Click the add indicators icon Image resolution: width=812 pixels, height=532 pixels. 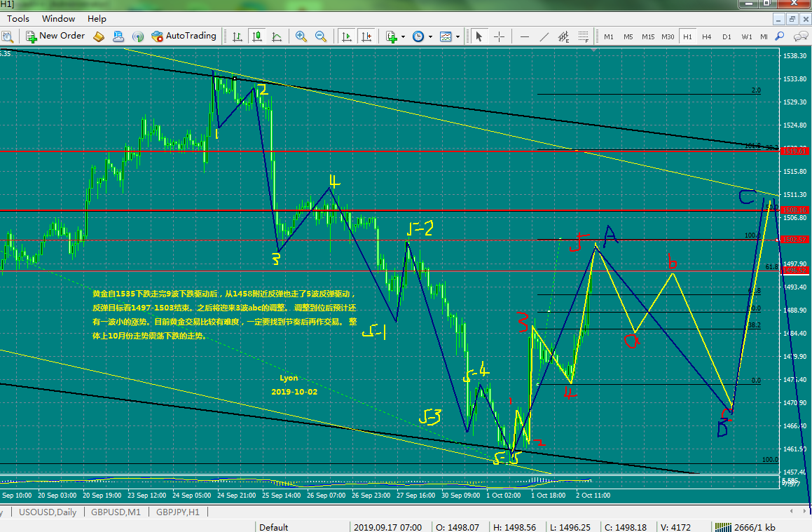click(392, 36)
